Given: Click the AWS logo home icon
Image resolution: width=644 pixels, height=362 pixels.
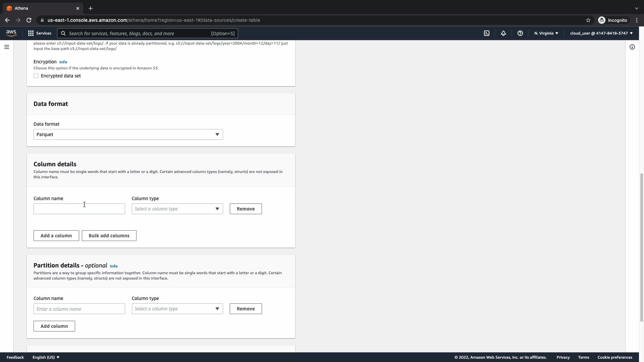Looking at the screenshot, I should [11, 33].
